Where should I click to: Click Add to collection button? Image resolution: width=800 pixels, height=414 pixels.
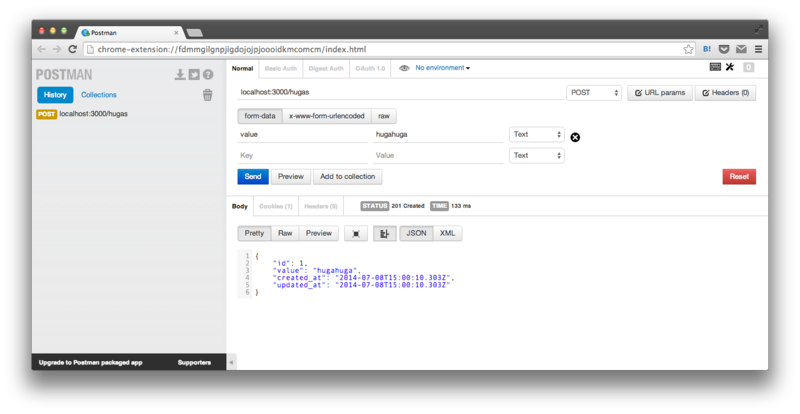tap(347, 177)
